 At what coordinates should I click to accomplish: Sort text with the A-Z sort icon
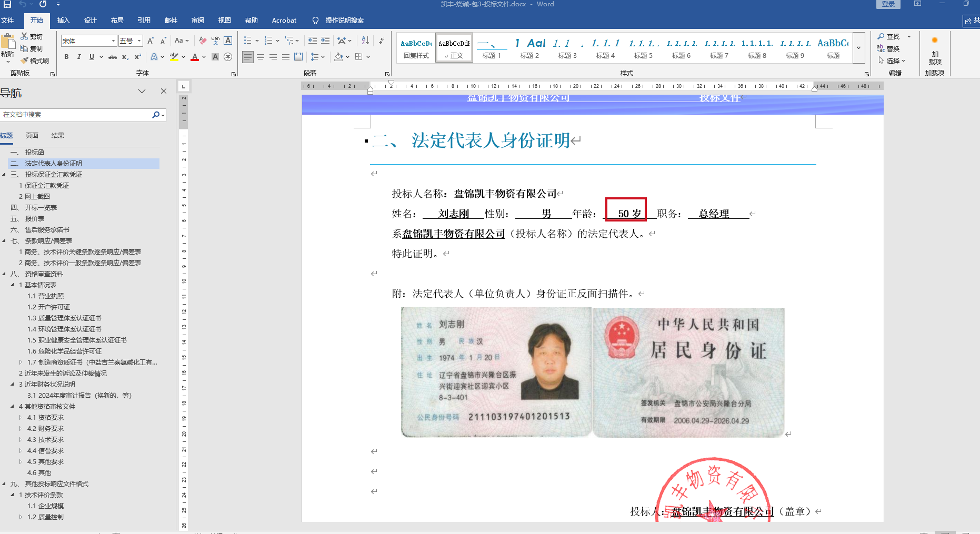point(365,41)
